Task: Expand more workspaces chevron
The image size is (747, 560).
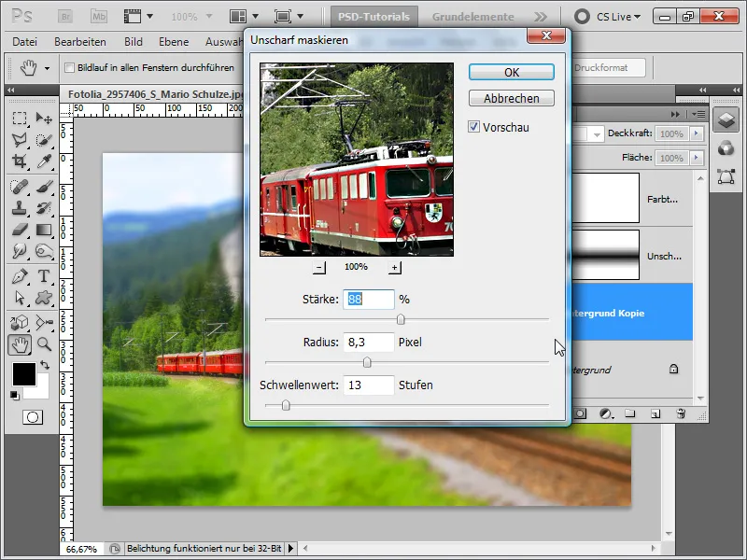Action: (x=541, y=17)
